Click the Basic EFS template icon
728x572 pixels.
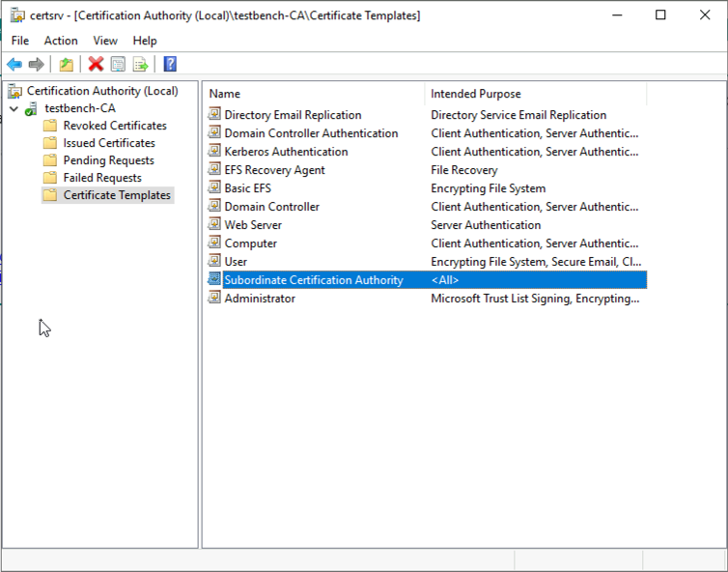point(214,187)
